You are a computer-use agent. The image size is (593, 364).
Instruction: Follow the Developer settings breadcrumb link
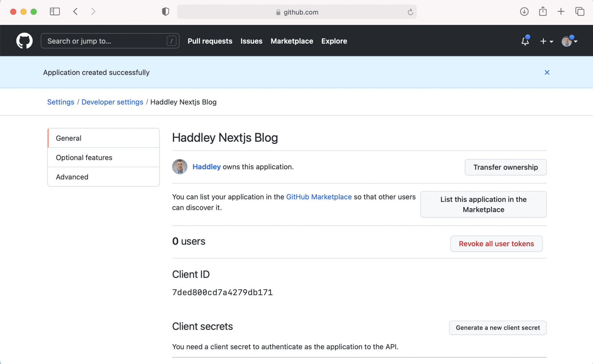(x=112, y=102)
